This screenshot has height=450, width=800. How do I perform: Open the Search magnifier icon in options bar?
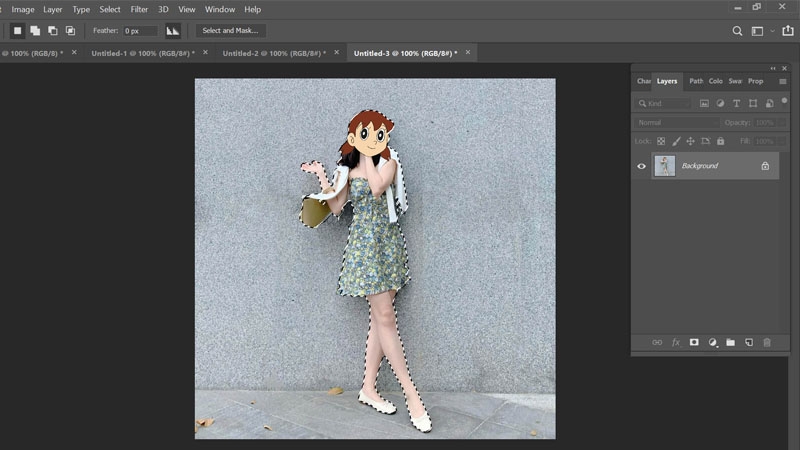(737, 31)
